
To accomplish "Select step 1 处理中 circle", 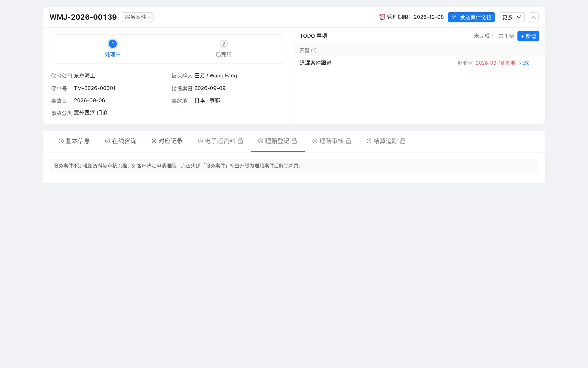I will coord(113,44).
